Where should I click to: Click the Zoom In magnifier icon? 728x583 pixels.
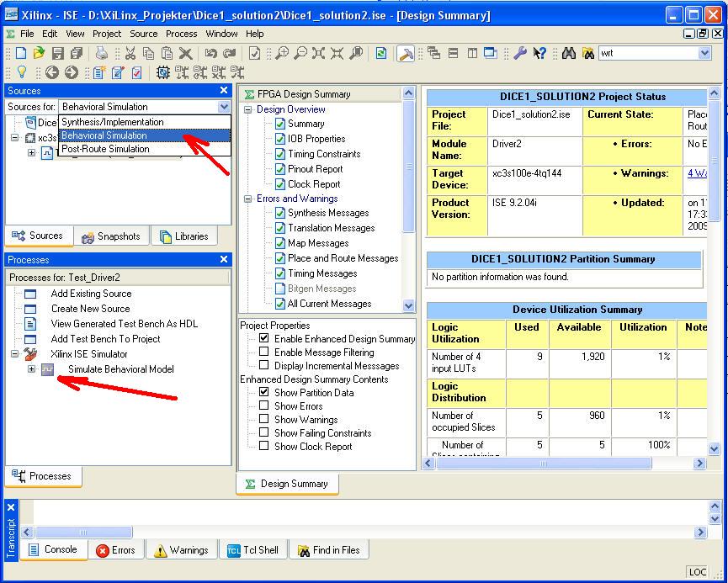(281, 53)
